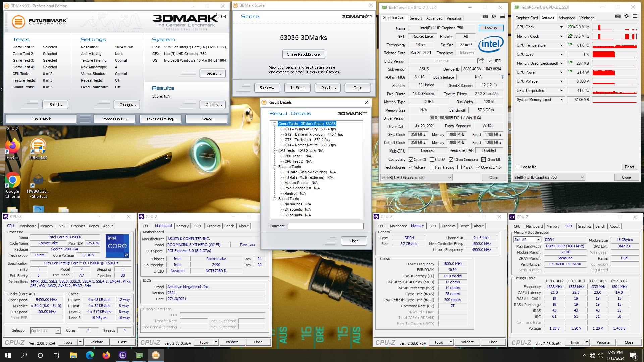Open Task View on taskbar

click(x=56, y=355)
